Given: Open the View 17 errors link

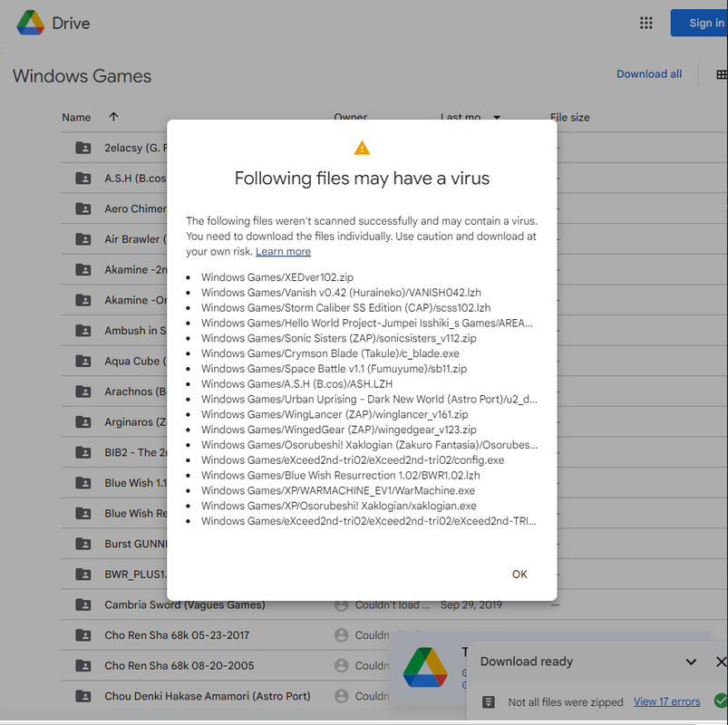Looking at the screenshot, I should coord(666,701).
